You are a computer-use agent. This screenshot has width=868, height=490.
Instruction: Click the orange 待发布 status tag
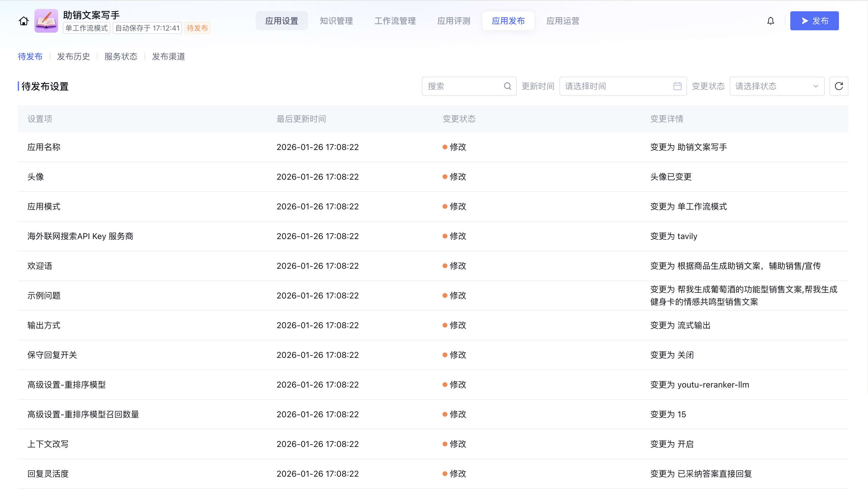[x=198, y=28]
